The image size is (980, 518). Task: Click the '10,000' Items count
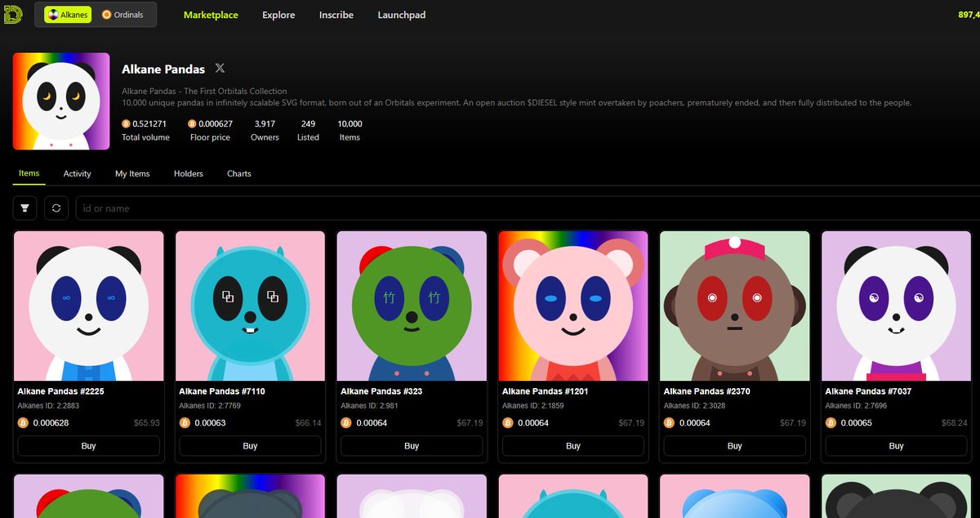(350, 124)
